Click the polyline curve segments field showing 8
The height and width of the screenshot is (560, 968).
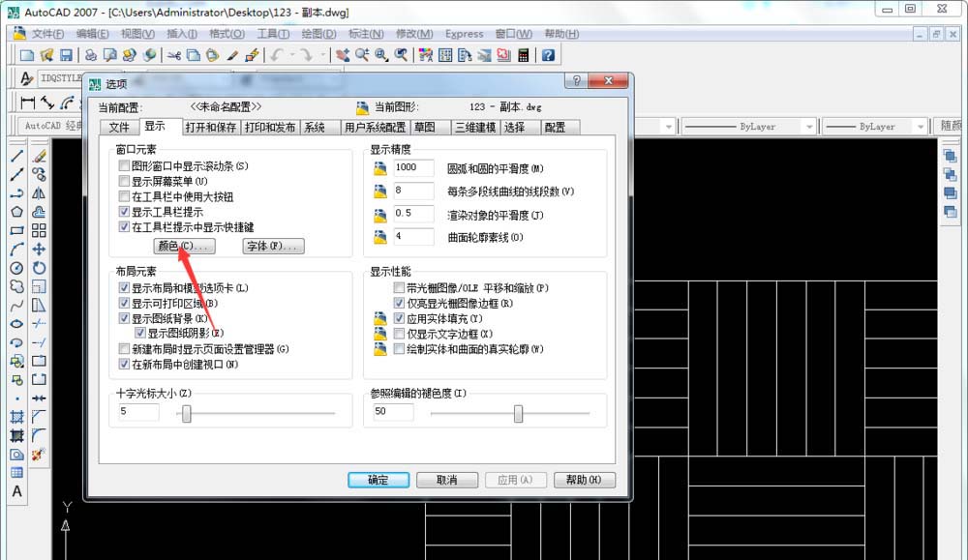coord(413,191)
